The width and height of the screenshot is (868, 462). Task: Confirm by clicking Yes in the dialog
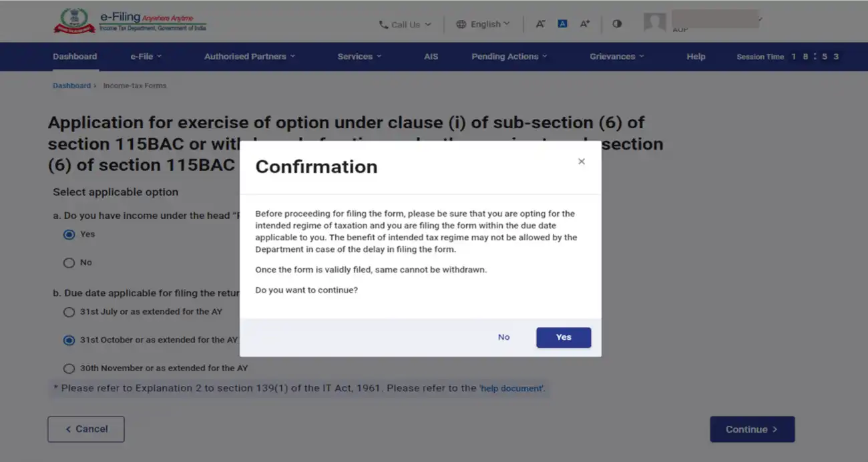click(x=563, y=337)
